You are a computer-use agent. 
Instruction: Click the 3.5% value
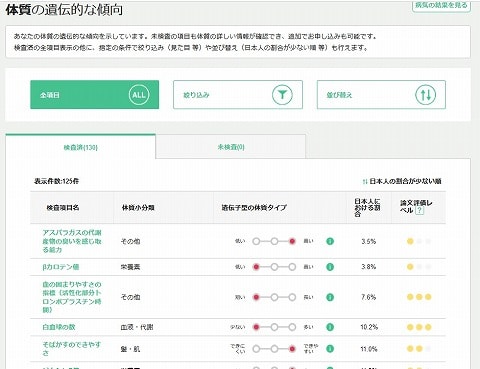(x=368, y=241)
